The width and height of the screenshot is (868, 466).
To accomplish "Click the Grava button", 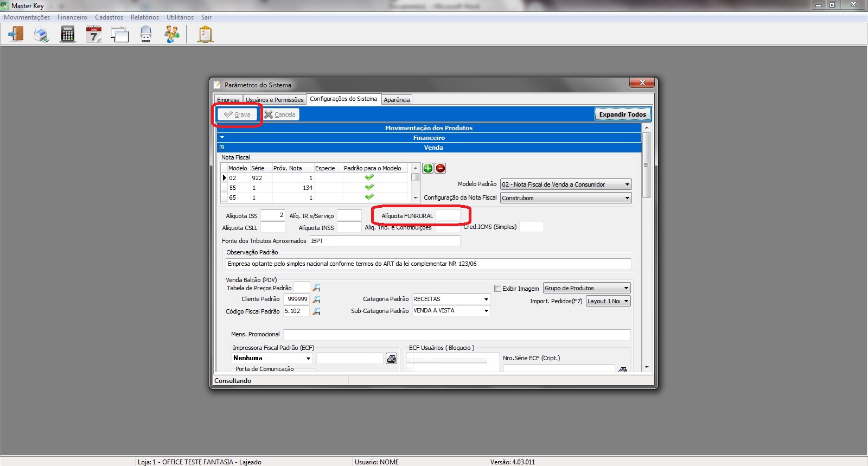I will (237, 114).
